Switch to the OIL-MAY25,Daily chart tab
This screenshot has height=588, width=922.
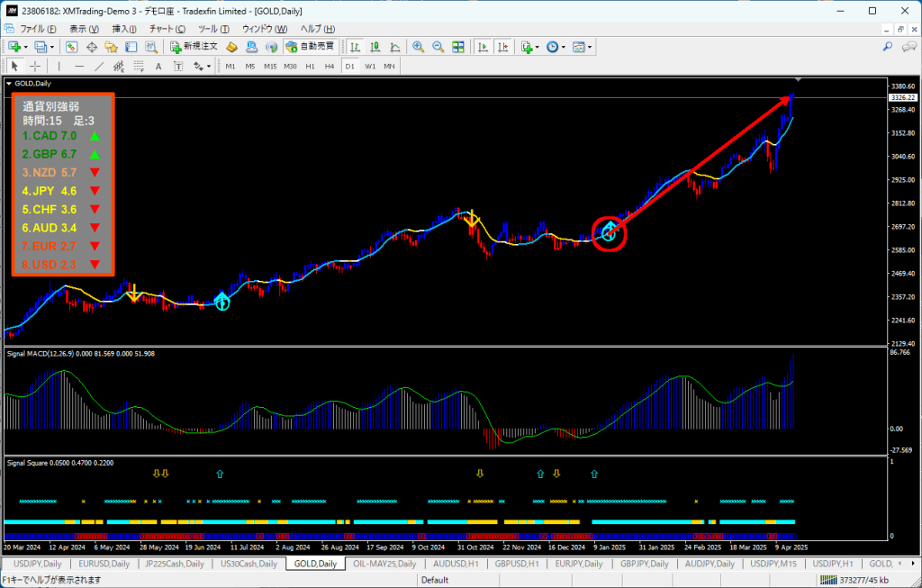(x=384, y=564)
